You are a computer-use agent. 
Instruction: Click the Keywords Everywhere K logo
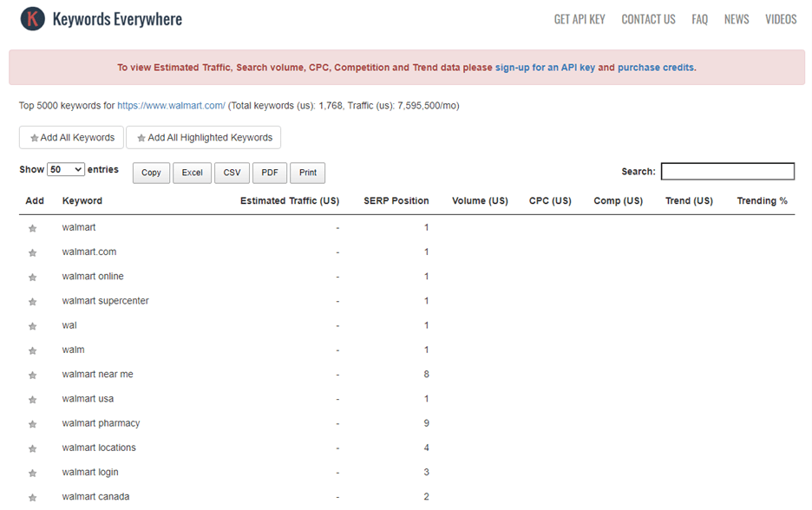(33, 19)
